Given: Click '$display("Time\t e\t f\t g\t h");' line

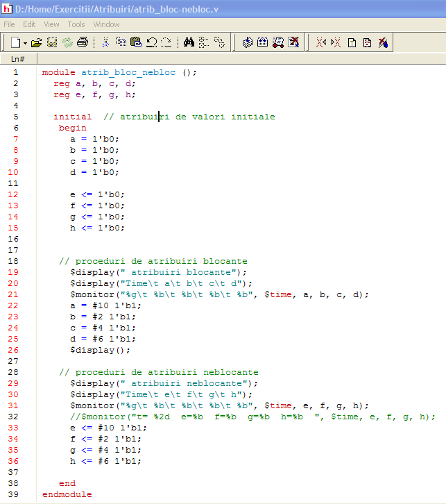Looking at the screenshot, I should point(161,394).
